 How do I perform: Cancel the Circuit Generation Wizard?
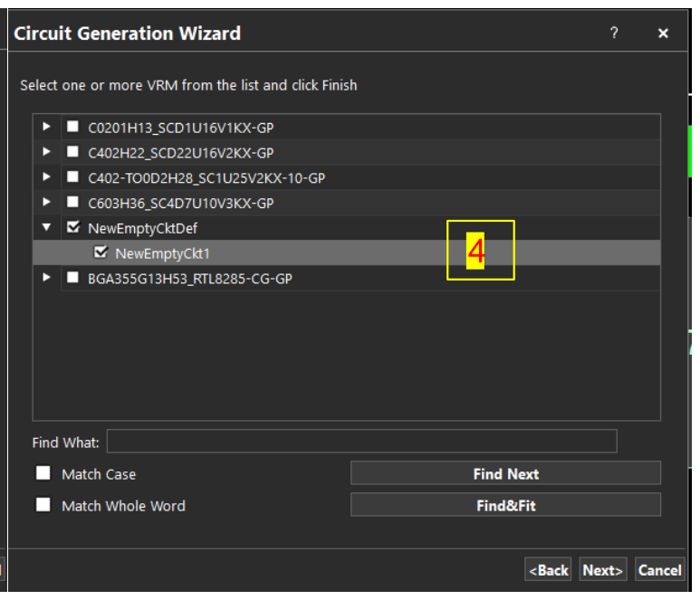pos(660,569)
